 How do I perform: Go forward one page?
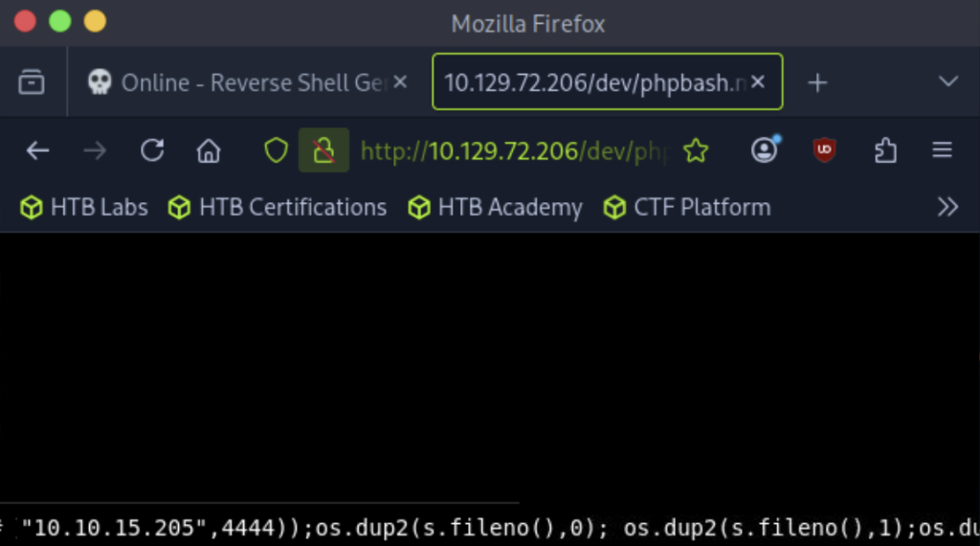pyautogui.click(x=95, y=150)
